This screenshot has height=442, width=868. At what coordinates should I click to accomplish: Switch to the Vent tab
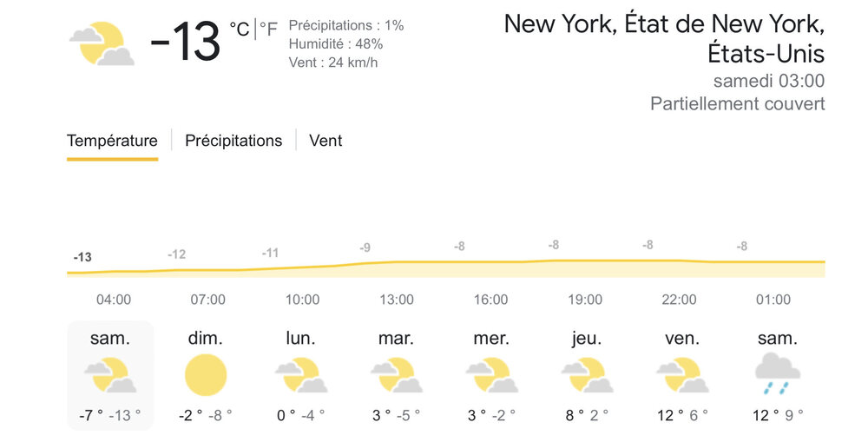(x=325, y=141)
